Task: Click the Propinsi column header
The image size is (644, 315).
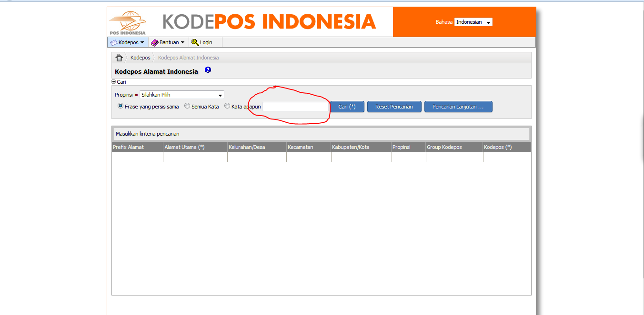Action: click(409, 147)
